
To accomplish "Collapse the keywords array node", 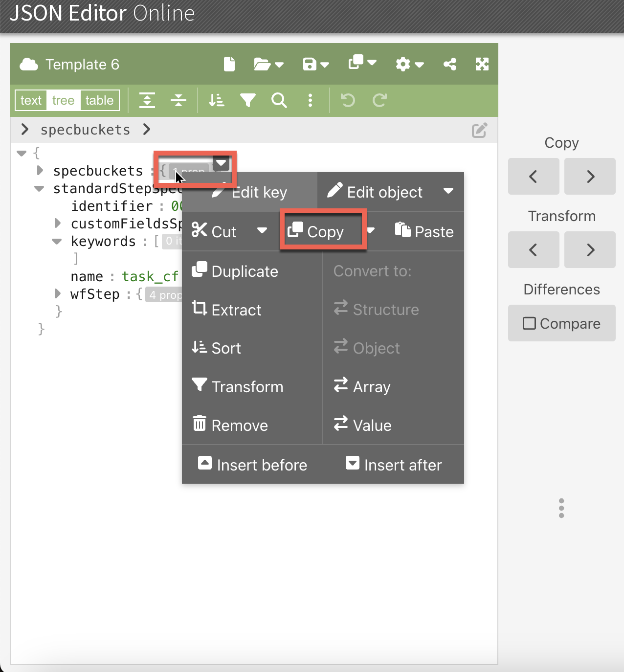I will click(x=57, y=241).
